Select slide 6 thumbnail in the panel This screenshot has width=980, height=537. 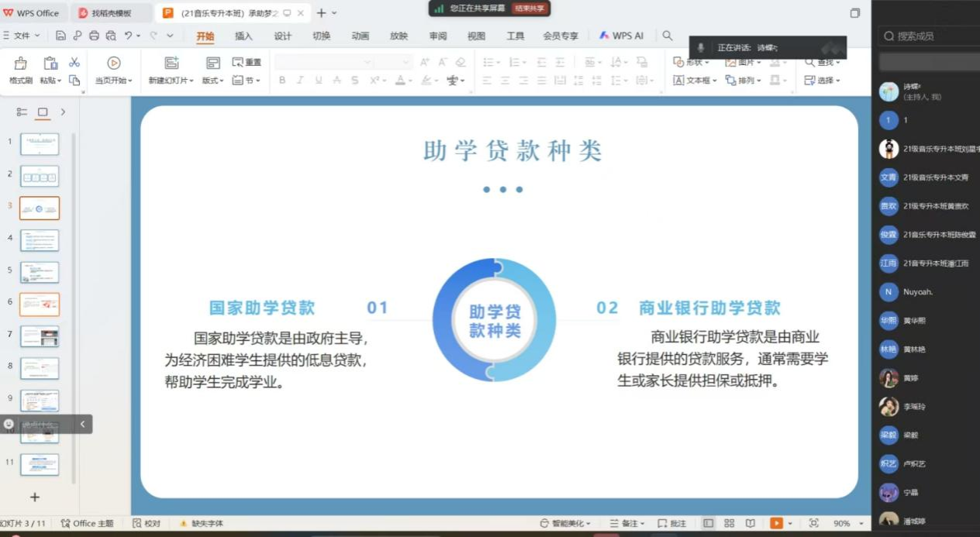pyautogui.click(x=40, y=305)
